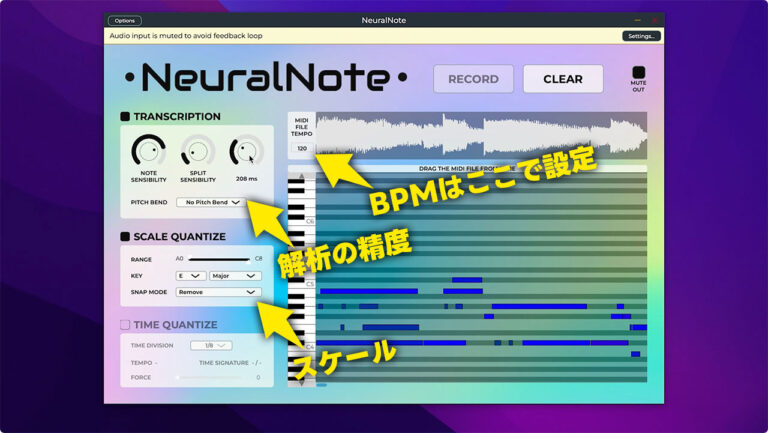Open the No Pitch Bend dropdown
Screen dimensions: 768x433
[211, 202]
